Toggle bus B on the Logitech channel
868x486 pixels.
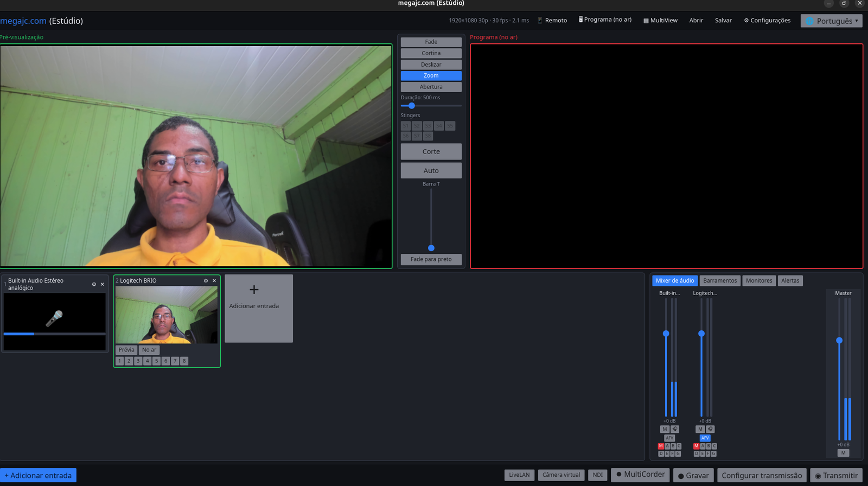point(708,446)
